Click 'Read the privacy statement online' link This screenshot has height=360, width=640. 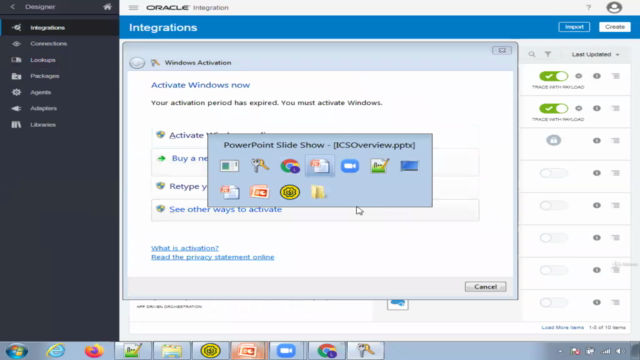coord(213,257)
